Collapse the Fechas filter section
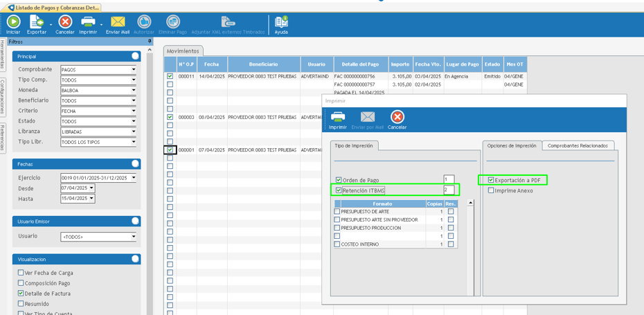The image size is (644, 315). [x=135, y=164]
